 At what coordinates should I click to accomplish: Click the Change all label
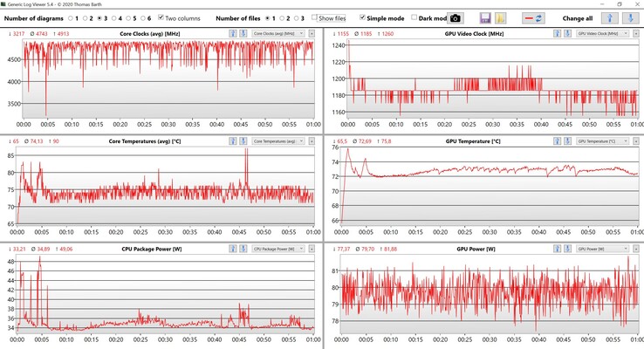[x=578, y=18]
